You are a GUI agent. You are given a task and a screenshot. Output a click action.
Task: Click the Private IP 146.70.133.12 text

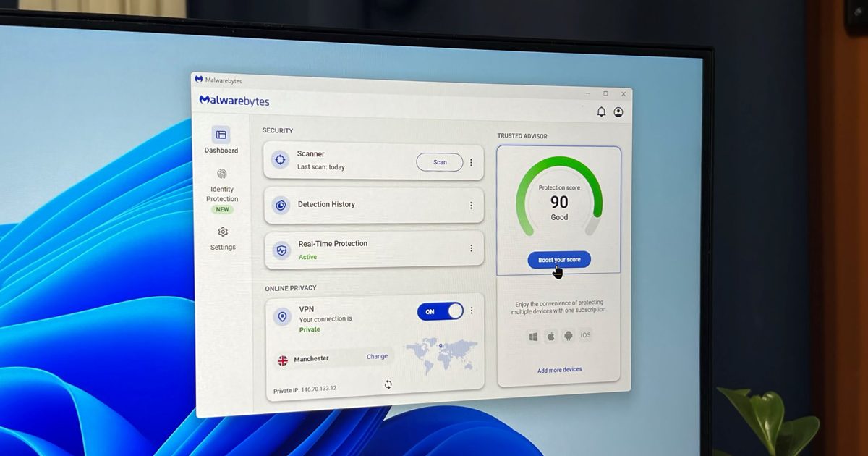[305, 389]
